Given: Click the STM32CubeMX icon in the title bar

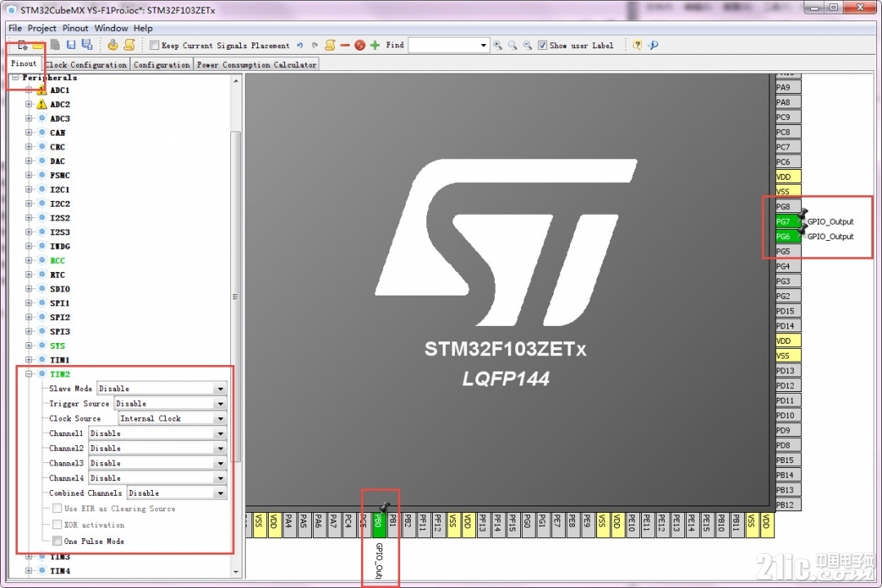Looking at the screenshot, I should coord(11,10).
